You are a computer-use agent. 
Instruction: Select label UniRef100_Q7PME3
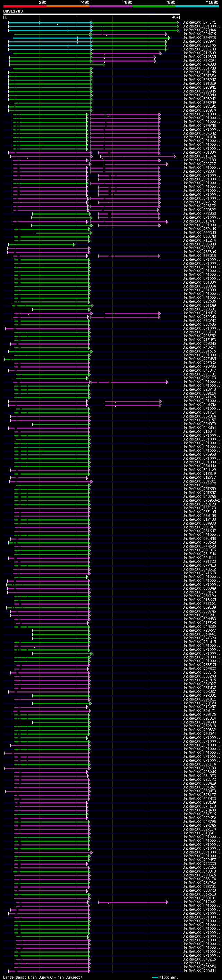(199, 565)
